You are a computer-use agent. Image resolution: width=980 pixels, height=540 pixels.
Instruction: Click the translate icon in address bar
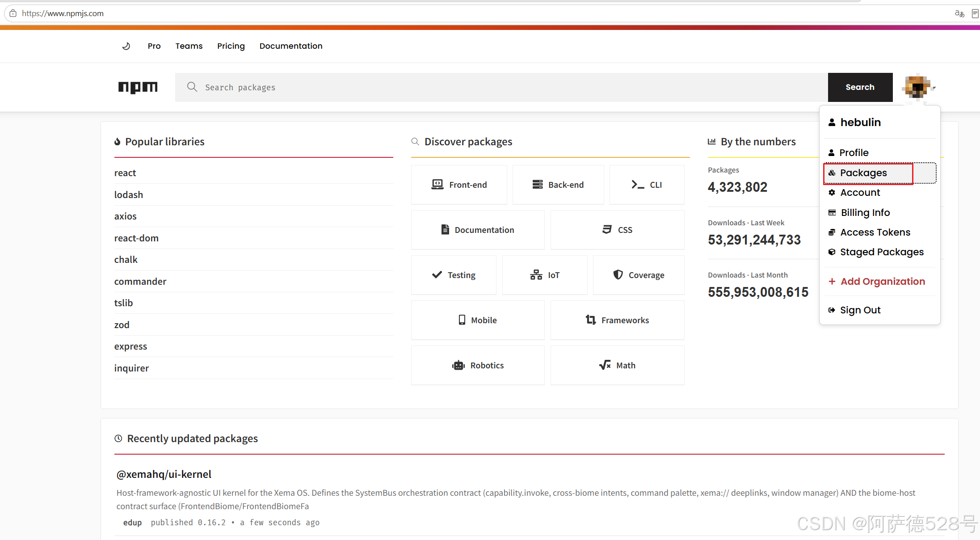959,13
